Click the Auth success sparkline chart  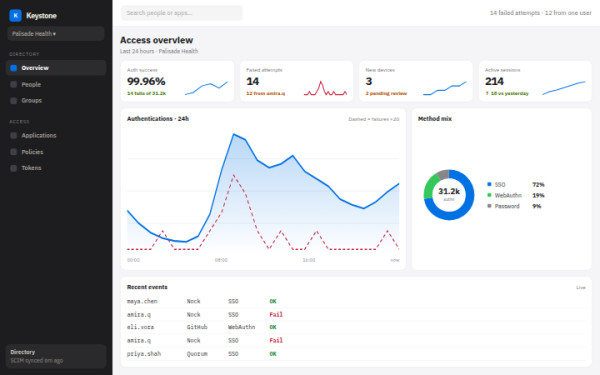[x=206, y=88]
